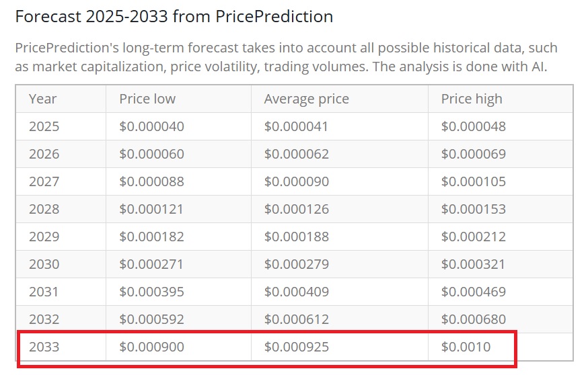Click the 2033 price low $0.000900
588x375 pixels.
tap(151, 347)
